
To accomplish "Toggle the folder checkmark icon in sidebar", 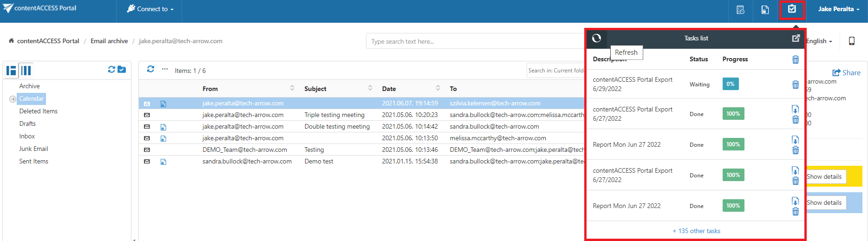I will [x=122, y=69].
